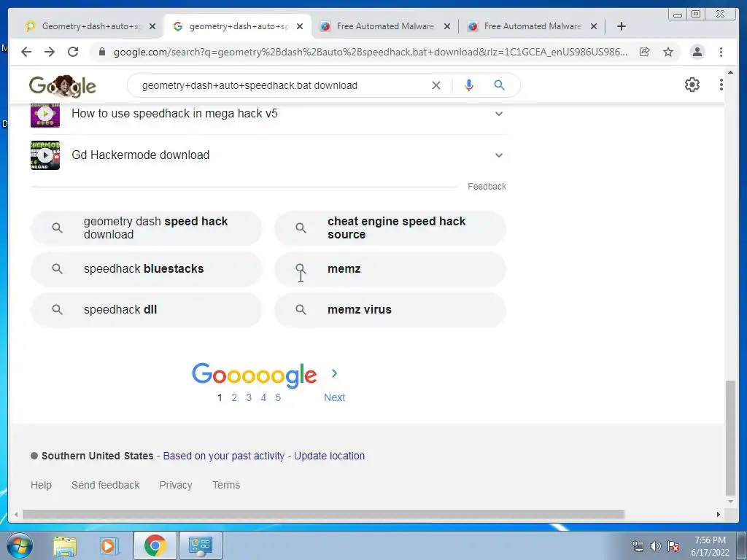Select the 'memz virus' related search
Screen dimensions: 747x560
pos(390,310)
